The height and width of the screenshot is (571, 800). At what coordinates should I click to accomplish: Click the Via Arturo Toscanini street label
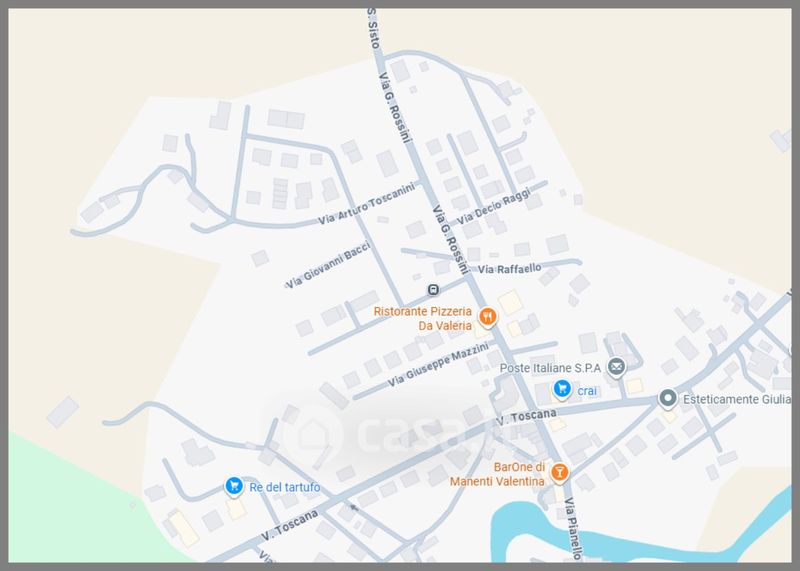pyautogui.click(x=366, y=204)
